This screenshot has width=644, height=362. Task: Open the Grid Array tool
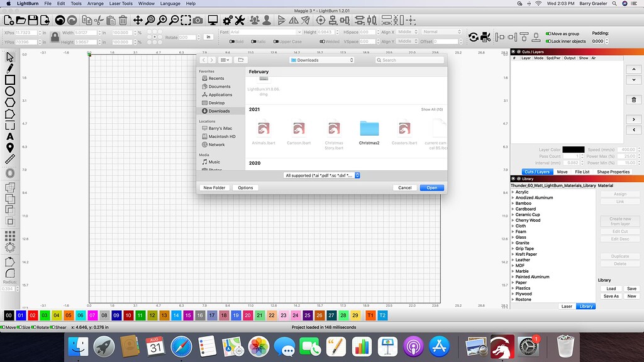(x=10, y=236)
